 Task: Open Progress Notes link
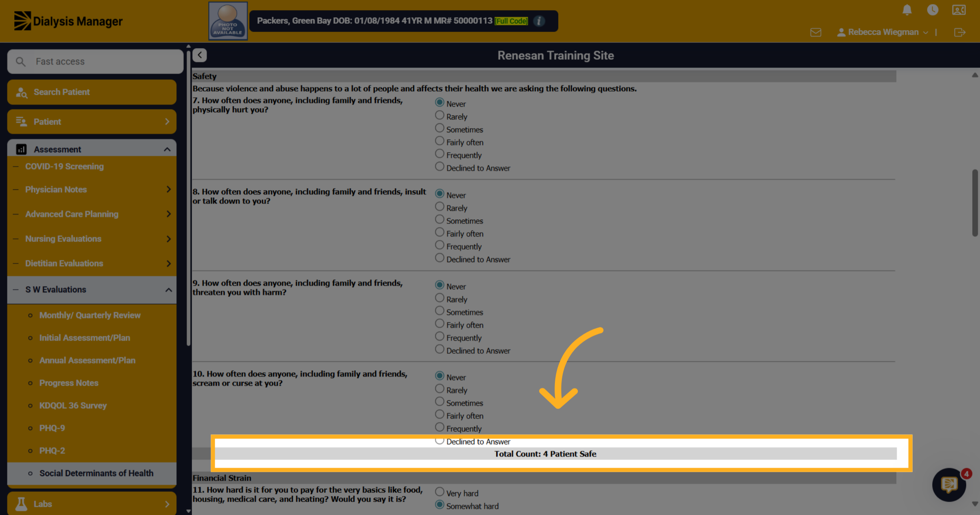(69, 383)
